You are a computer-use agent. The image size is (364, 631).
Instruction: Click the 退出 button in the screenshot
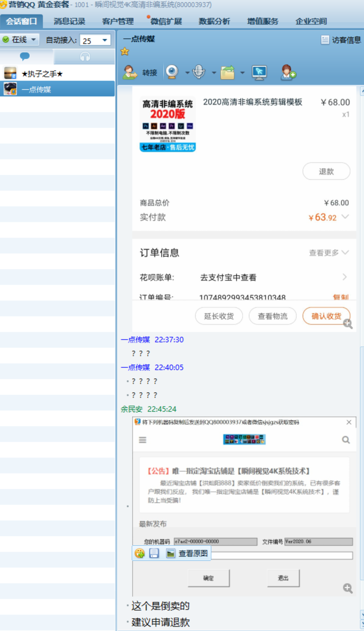pyautogui.click(x=283, y=578)
